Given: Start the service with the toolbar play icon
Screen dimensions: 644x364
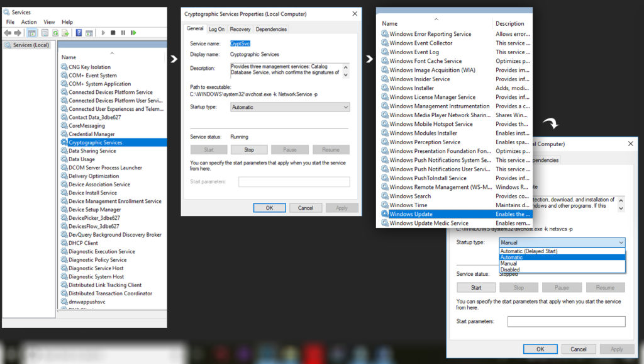Looking at the screenshot, I should pos(104,32).
